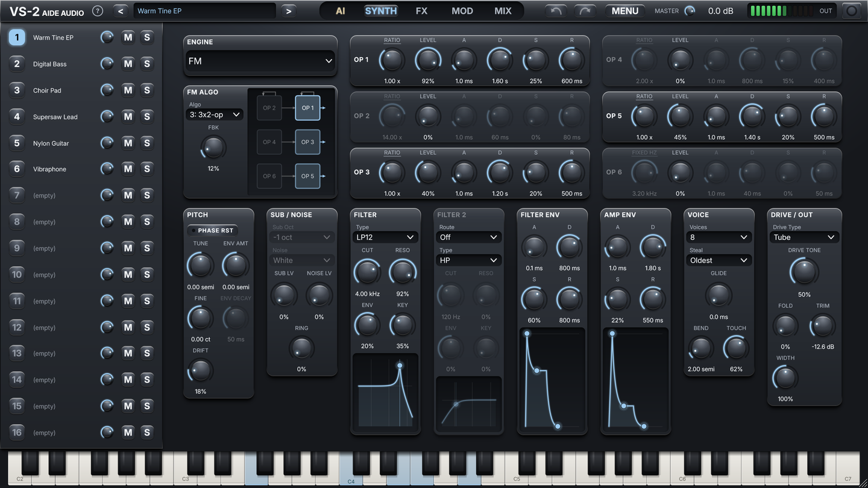The image size is (868, 488).
Task: Mute the Digital Bass slot
Action: [x=128, y=64]
